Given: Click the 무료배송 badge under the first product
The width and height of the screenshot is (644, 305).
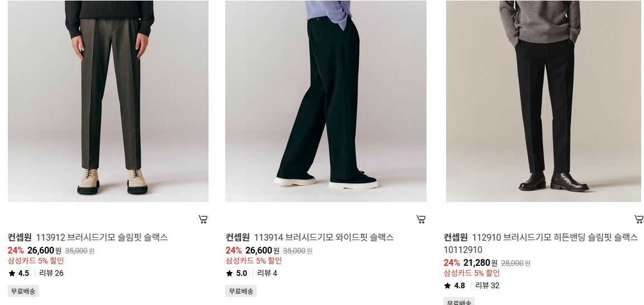Looking at the screenshot, I should (23, 292).
